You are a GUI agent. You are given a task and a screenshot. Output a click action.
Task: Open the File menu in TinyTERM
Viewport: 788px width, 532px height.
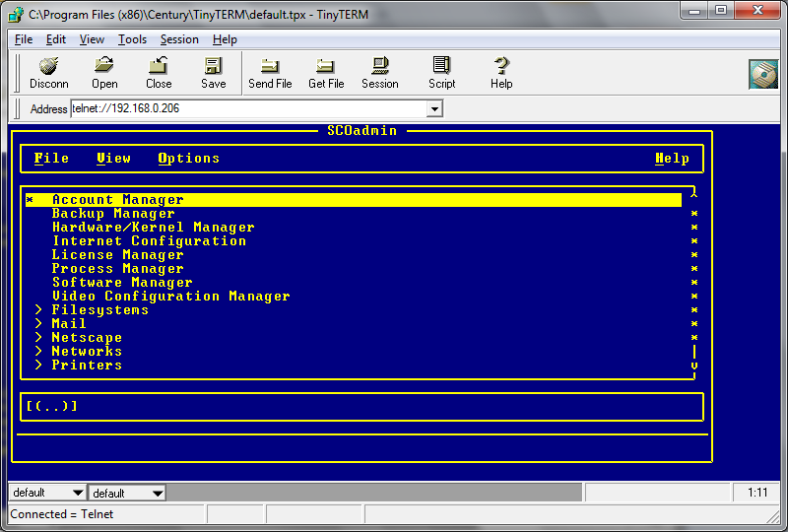point(24,39)
